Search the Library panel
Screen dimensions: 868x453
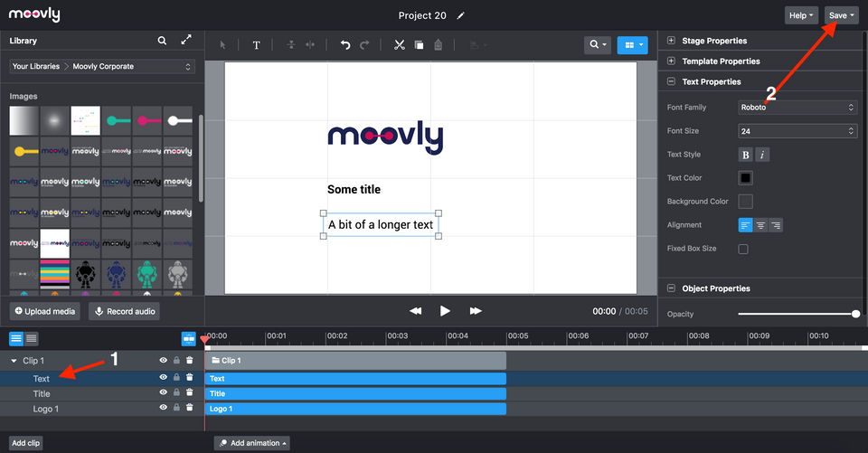coord(162,41)
